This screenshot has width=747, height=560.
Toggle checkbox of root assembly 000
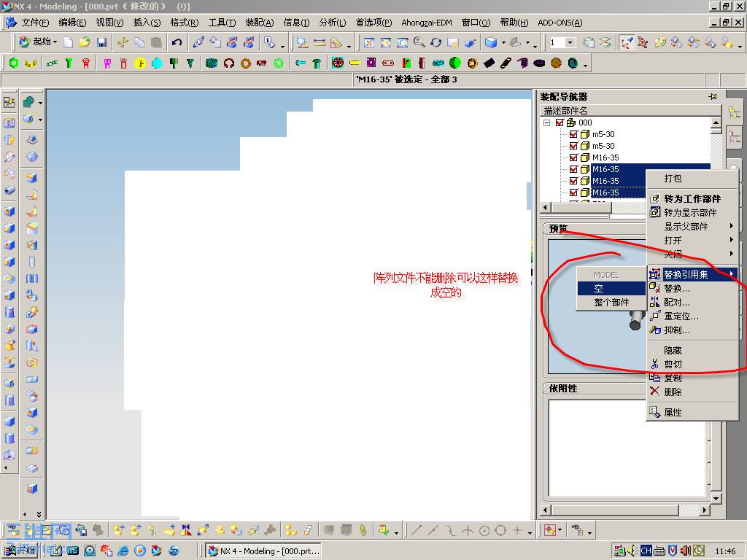560,122
